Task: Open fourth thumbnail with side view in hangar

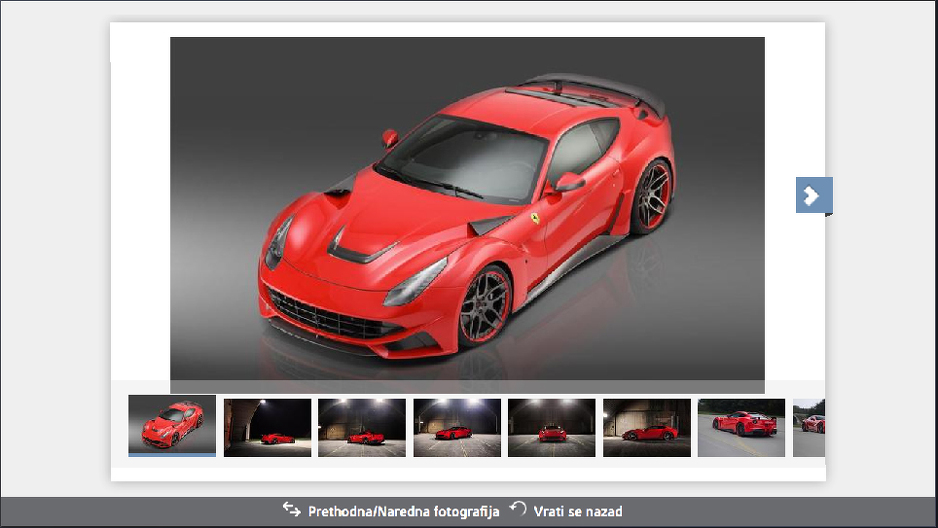Action: click(x=457, y=428)
